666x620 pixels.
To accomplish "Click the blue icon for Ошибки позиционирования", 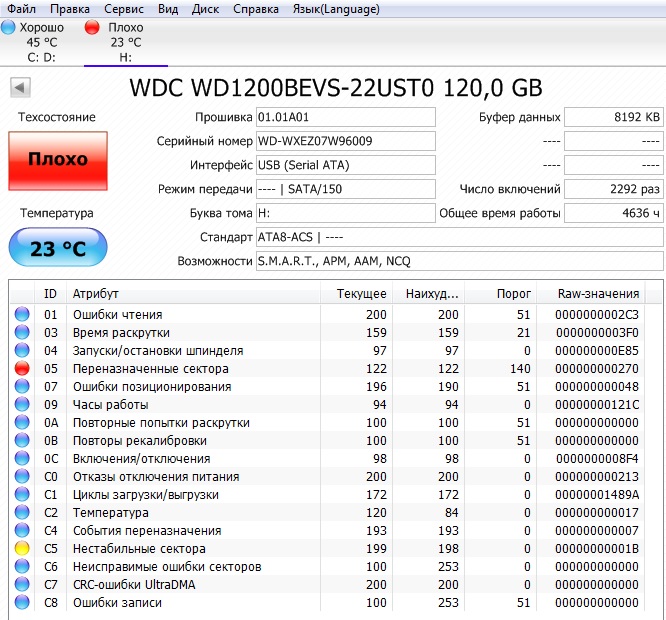I will pyautogui.click(x=22, y=386).
